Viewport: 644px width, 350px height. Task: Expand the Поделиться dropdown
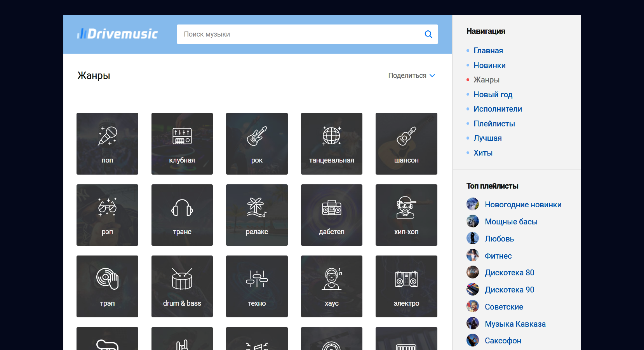coord(411,75)
